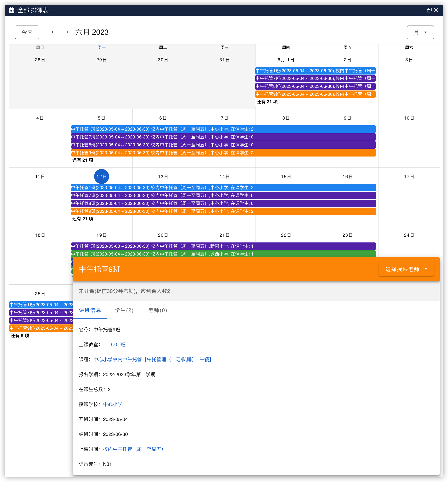The height and width of the screenshot is (482, 448).
Task: Select the date 5日
Action: click(101, 118)
